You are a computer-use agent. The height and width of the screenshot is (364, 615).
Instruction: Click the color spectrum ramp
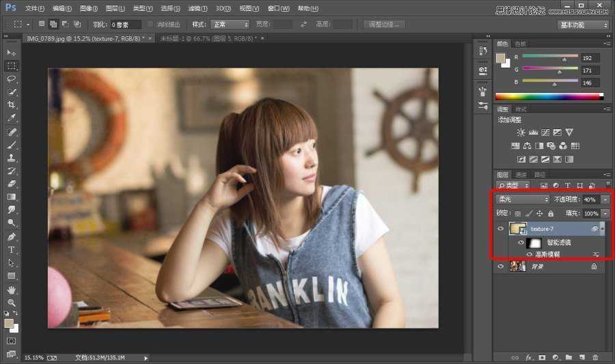click(549, 96)
